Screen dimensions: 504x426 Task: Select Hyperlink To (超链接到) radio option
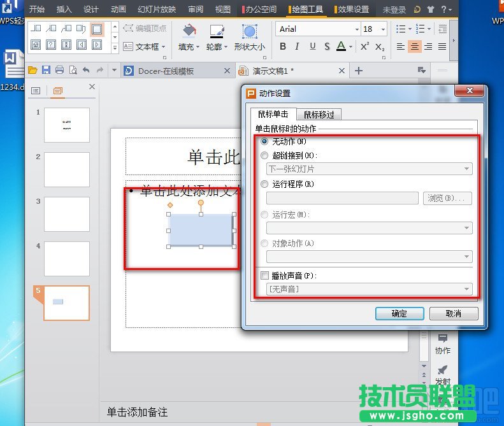click(x=264, y=155)
